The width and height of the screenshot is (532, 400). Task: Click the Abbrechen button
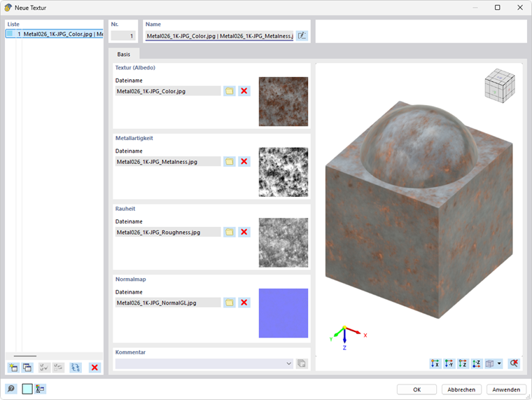coord(461,389)
